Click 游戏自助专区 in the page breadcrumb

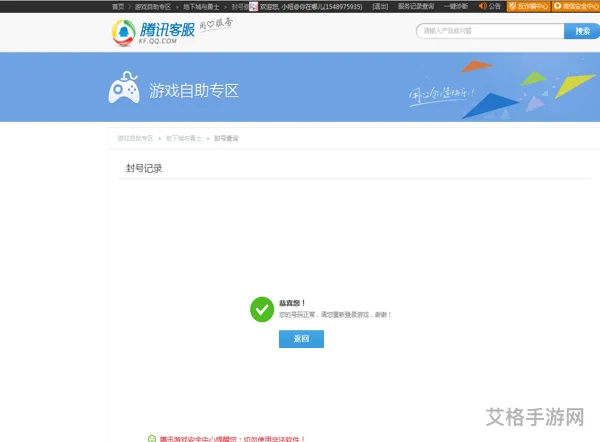135,138
